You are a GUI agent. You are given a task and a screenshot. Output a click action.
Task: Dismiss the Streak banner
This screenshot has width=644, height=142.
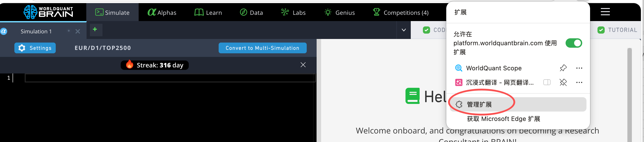pyautogui.click(x=303, y=65)
